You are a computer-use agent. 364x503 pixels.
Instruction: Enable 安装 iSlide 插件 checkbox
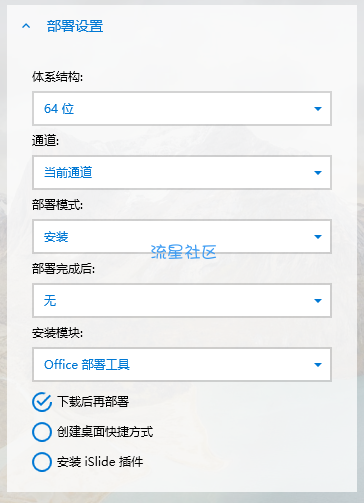point(42,462)
